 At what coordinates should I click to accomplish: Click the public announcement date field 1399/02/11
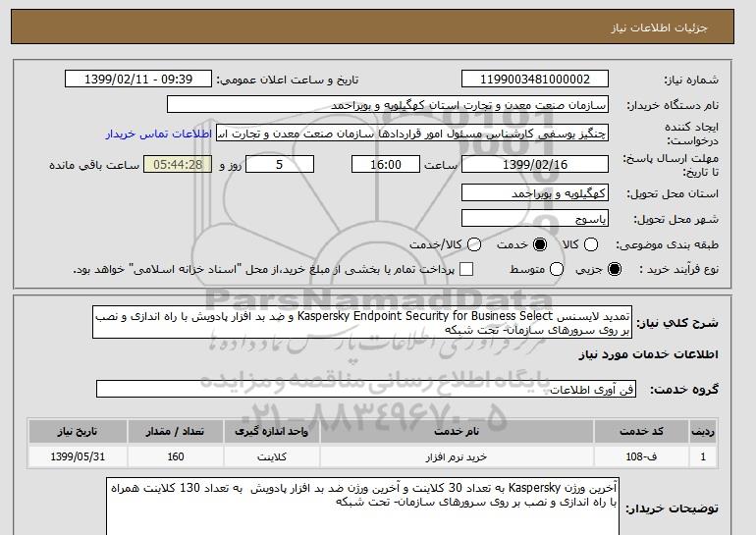point(138,80)
